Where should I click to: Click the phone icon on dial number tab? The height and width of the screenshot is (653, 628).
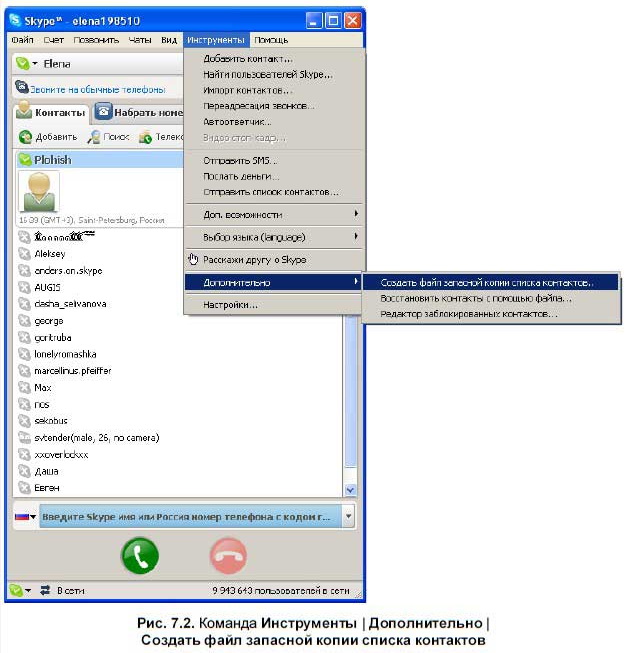(103, 112)
